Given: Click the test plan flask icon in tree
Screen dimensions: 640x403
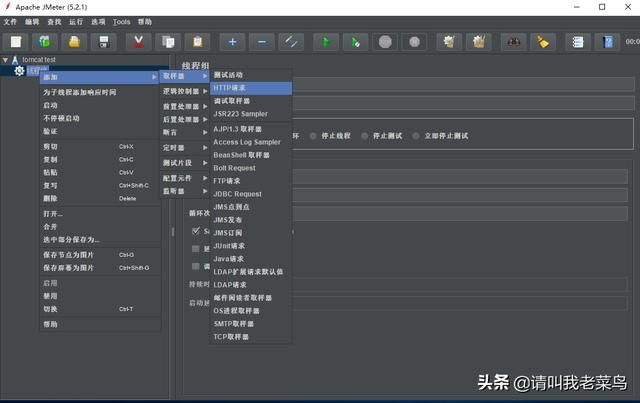Looking at the screenshot, I should point(15,60).
